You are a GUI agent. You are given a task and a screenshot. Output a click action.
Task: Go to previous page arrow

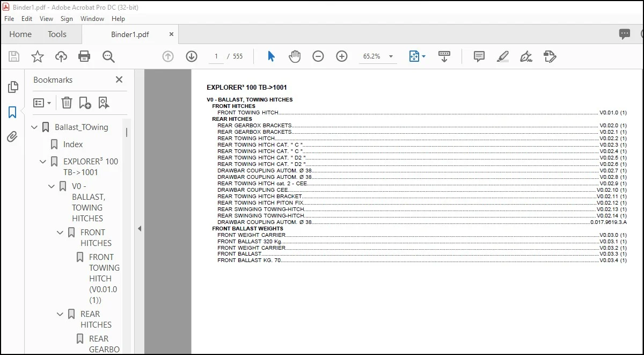coord(168,56)
